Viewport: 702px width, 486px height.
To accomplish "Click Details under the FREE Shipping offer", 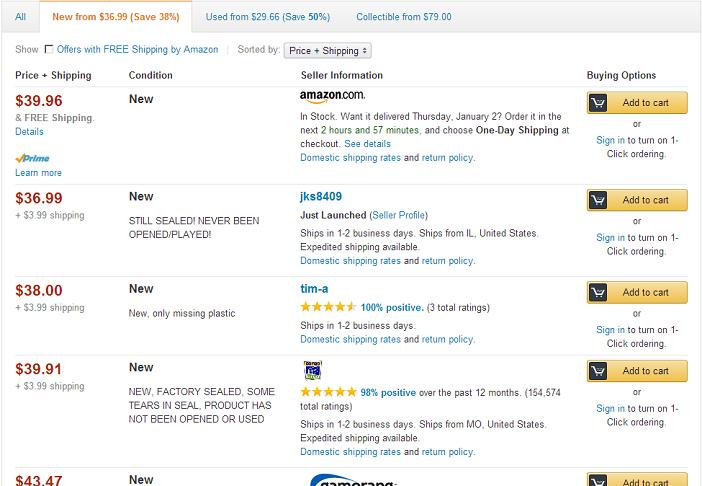I will pos(30,132).
